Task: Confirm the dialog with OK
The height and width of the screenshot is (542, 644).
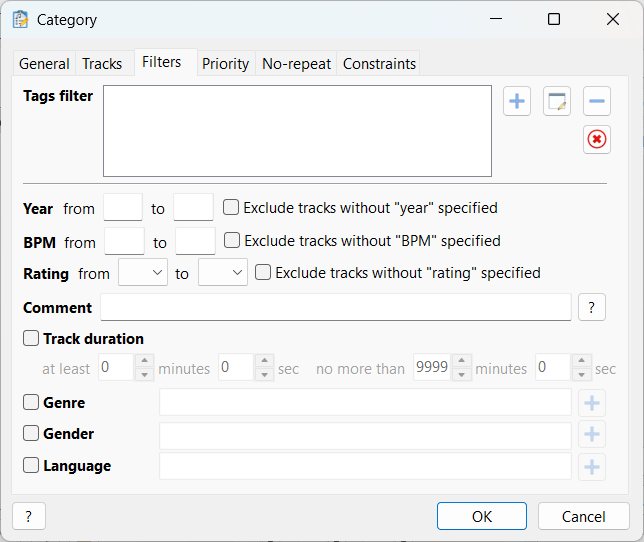Action: pos(482,516)
